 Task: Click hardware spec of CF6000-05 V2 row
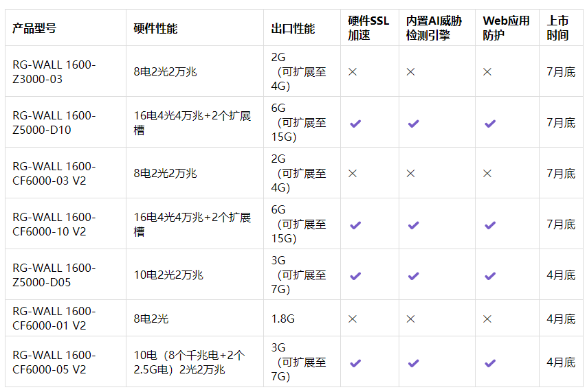(x=189, y=362)
